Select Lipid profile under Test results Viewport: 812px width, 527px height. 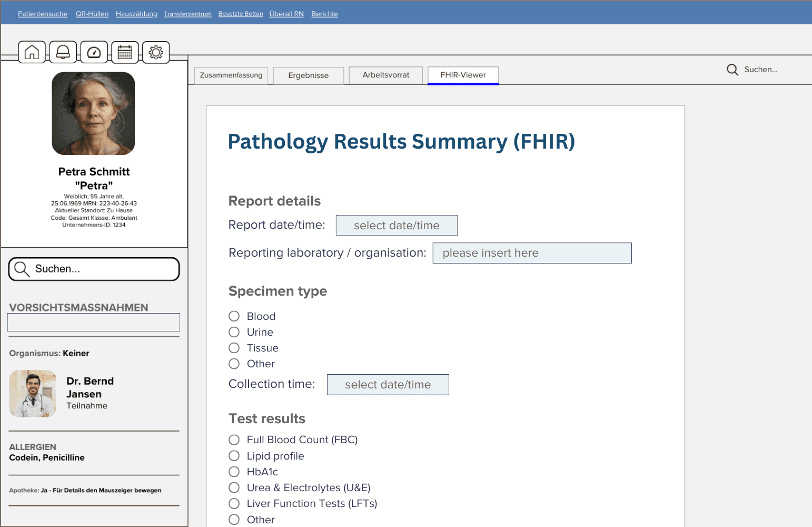coord(234,455)
